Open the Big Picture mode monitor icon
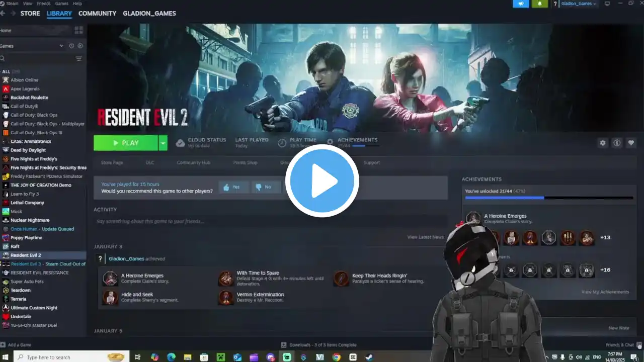This screenshot has height=362, width=644. [607, 4]
